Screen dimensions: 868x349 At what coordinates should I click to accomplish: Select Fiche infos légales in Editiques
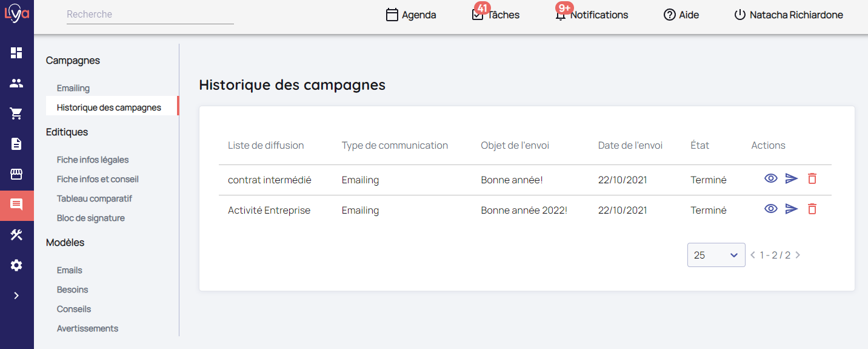93,160
